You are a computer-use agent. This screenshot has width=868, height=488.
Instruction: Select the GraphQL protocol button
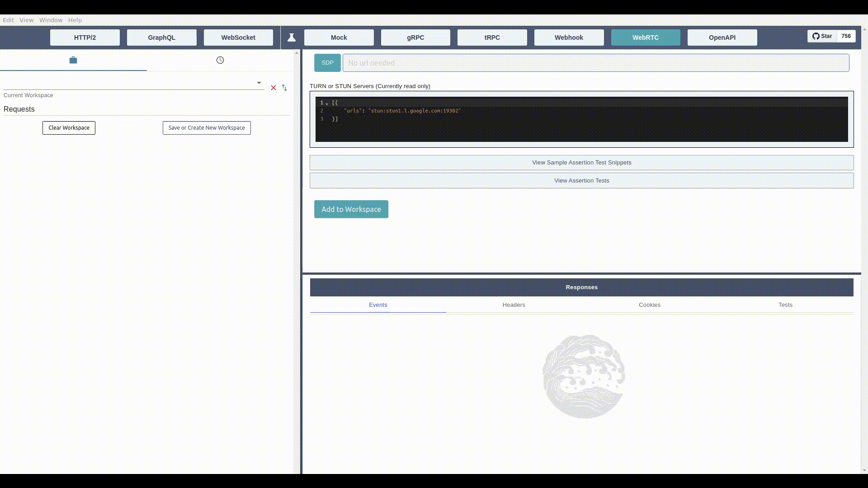click(x=161, y=38)
